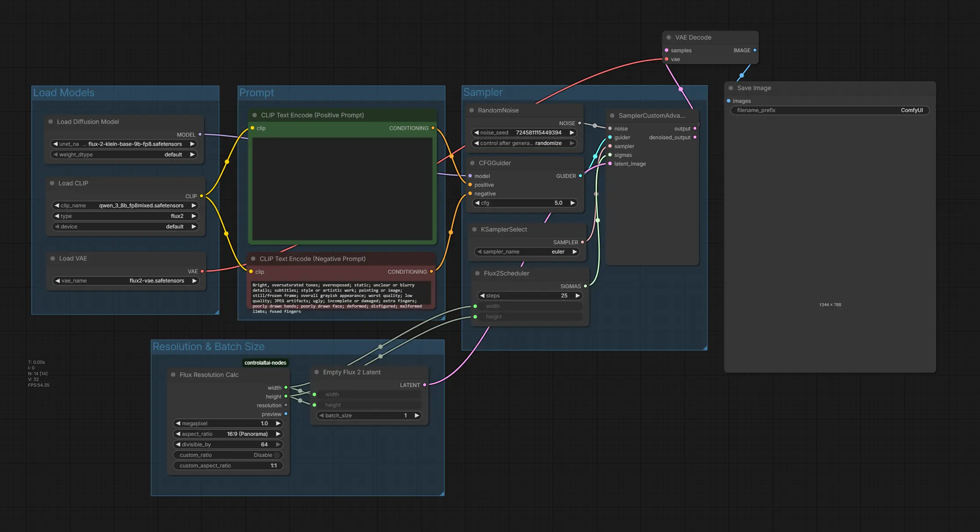Increase the steps value with right arrow
Screen dimensions: 980x532
point(578,296)
